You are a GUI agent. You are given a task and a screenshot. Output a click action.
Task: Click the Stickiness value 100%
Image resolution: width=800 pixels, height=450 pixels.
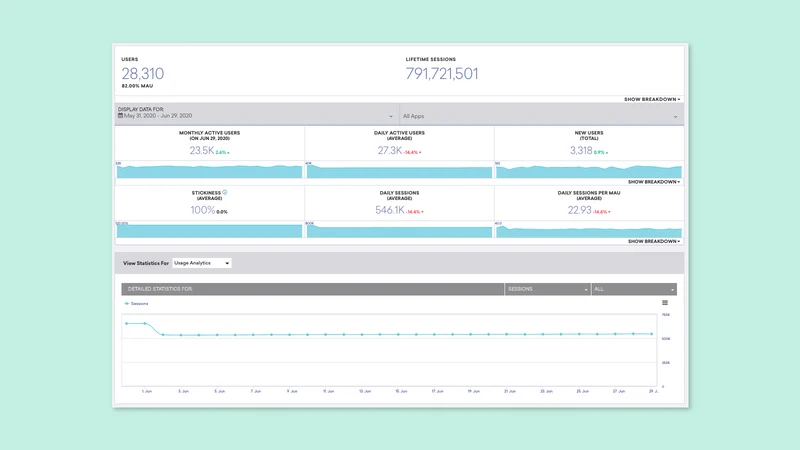click(x=203, y=210)
